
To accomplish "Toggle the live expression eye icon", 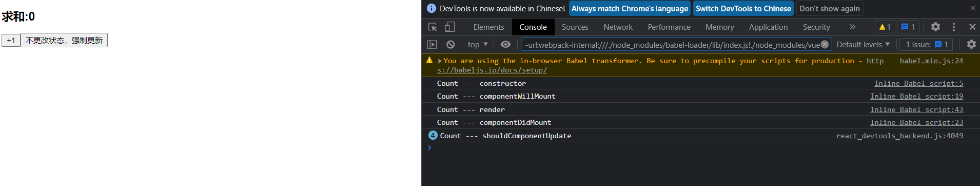I will pyautogui.click(x=505, y=45).
